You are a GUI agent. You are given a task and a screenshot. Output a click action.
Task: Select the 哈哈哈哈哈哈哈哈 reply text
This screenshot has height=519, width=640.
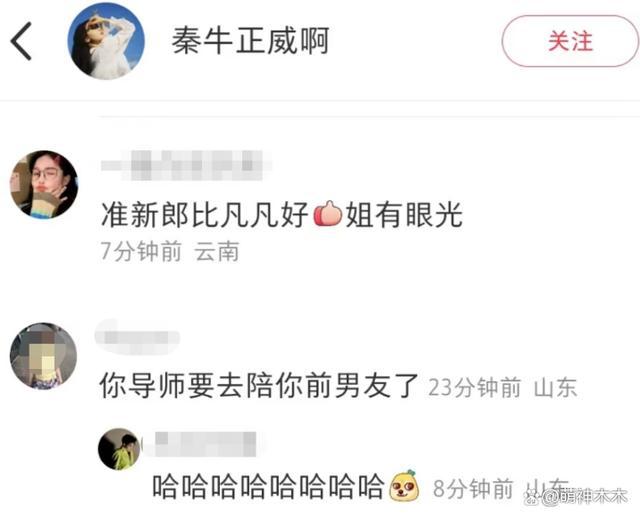point(269,486)
